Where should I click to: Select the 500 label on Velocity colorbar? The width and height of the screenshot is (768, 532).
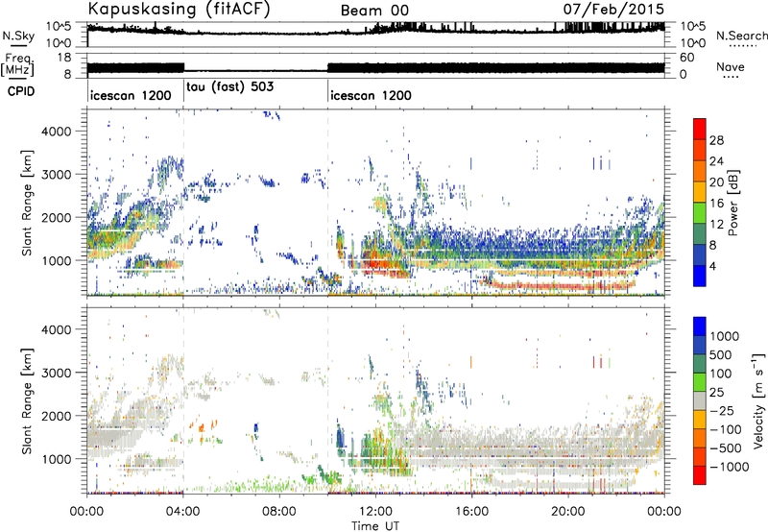(721, 355)
